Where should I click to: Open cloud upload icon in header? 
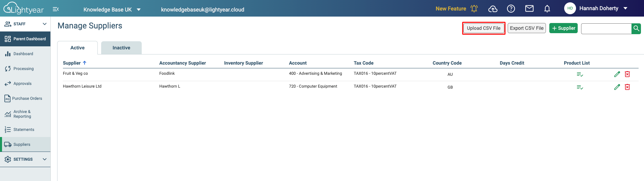(x=493, y=9)
